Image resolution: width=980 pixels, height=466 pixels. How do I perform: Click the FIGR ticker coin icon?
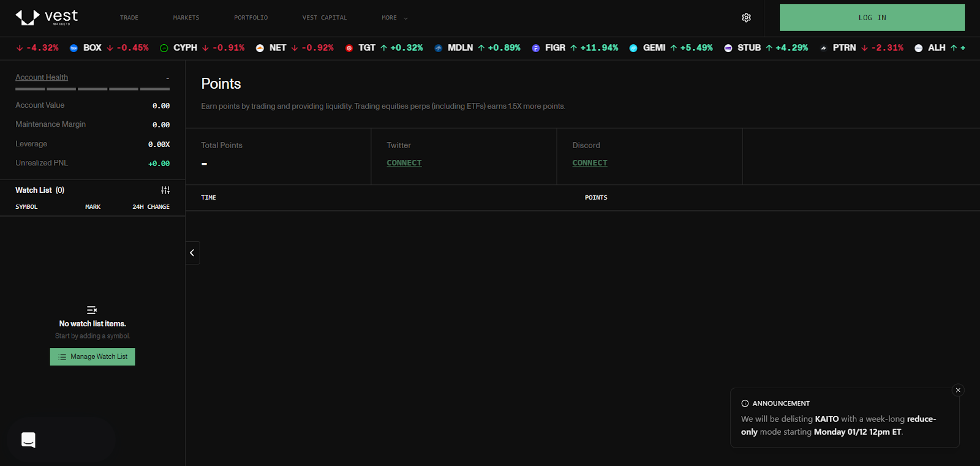tap(536, 48)
